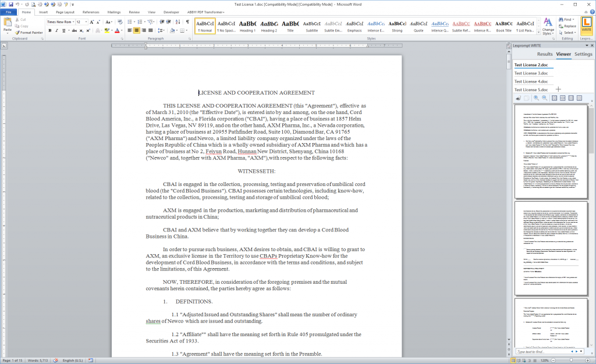This screenshot has height=364, width=596.
Task: Click the fit-width icon in Lexprompt viewer toolbar
Action: tap(563, 98)
